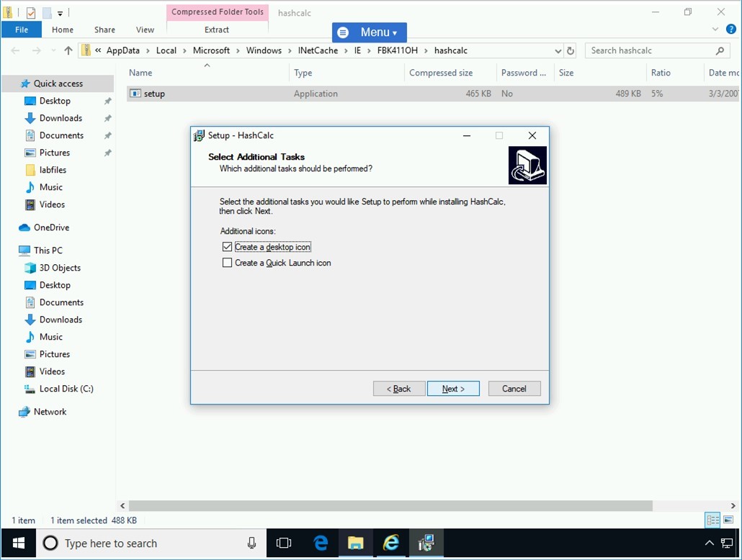
Task: Open the View ribbon tab
Action: coord(145,30)
